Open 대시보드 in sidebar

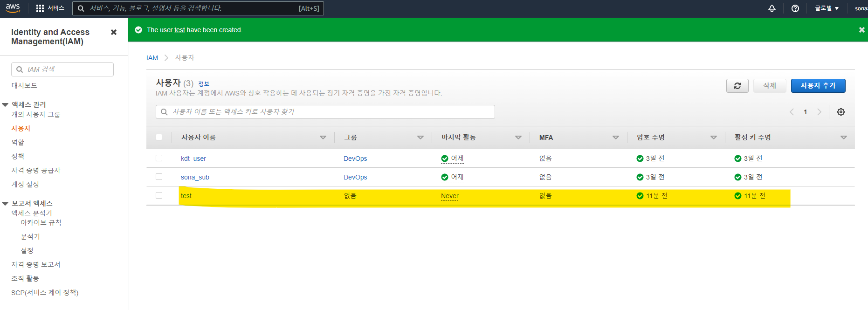coord(24,85)
